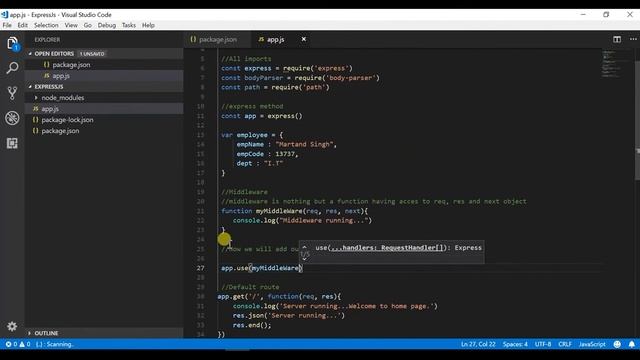Open the Help menu
The image size is (640, 360).
148,25
